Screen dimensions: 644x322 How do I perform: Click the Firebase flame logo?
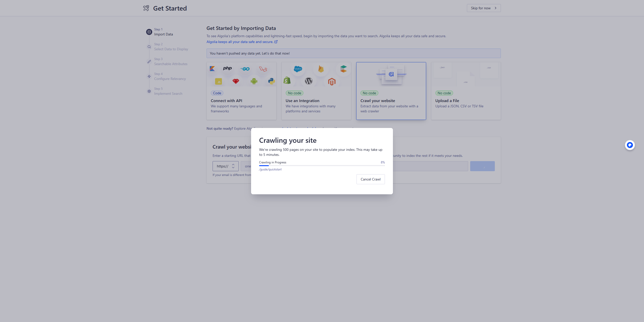click(x=321, y=69)
